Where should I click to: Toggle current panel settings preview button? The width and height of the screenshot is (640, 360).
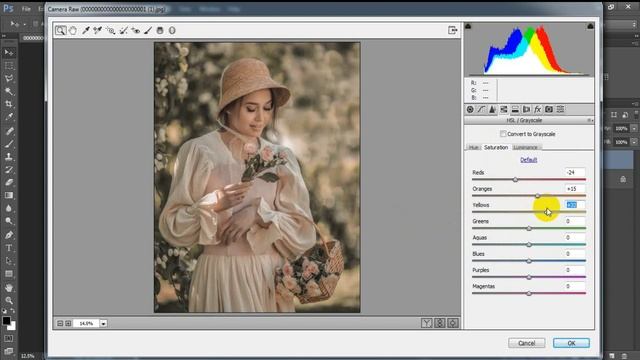tap(453, 323)
